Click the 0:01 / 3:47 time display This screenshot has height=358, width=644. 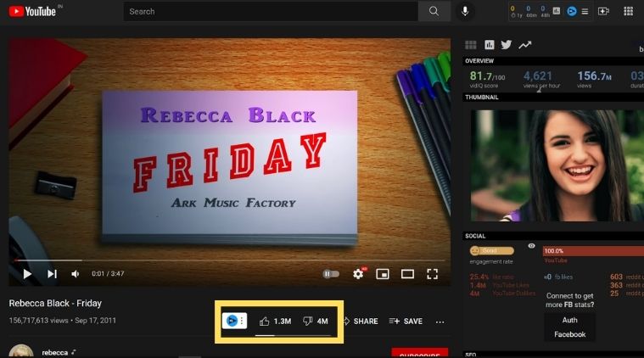(x=108, y=273)
